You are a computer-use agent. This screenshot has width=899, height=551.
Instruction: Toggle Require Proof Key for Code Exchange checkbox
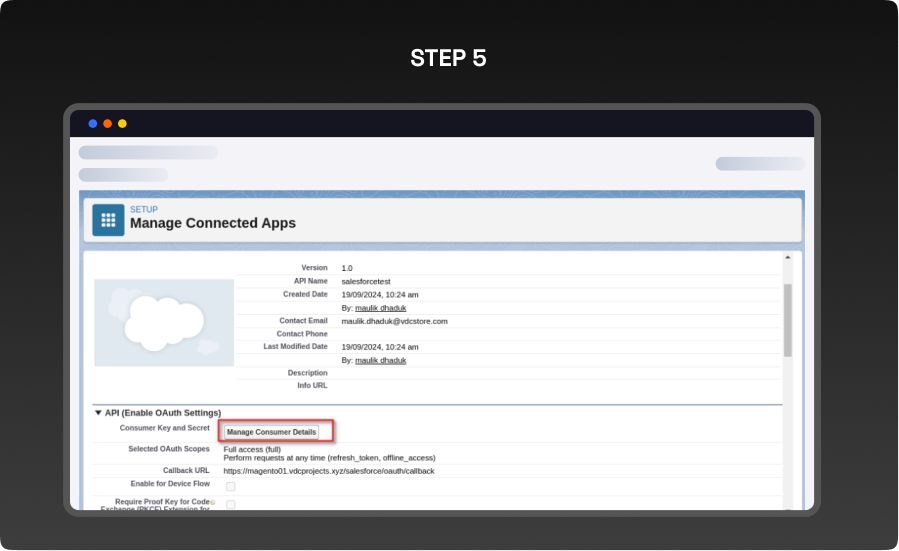coord(230,504)
